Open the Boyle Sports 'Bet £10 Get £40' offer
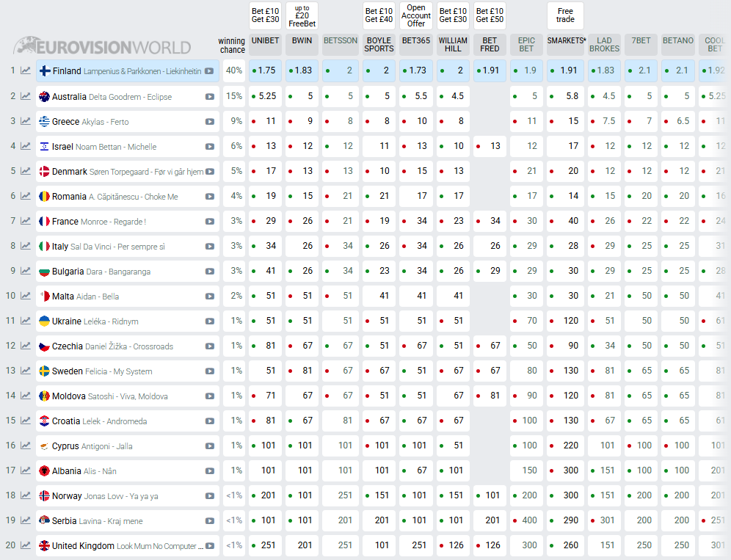 [x=379, y=15]
